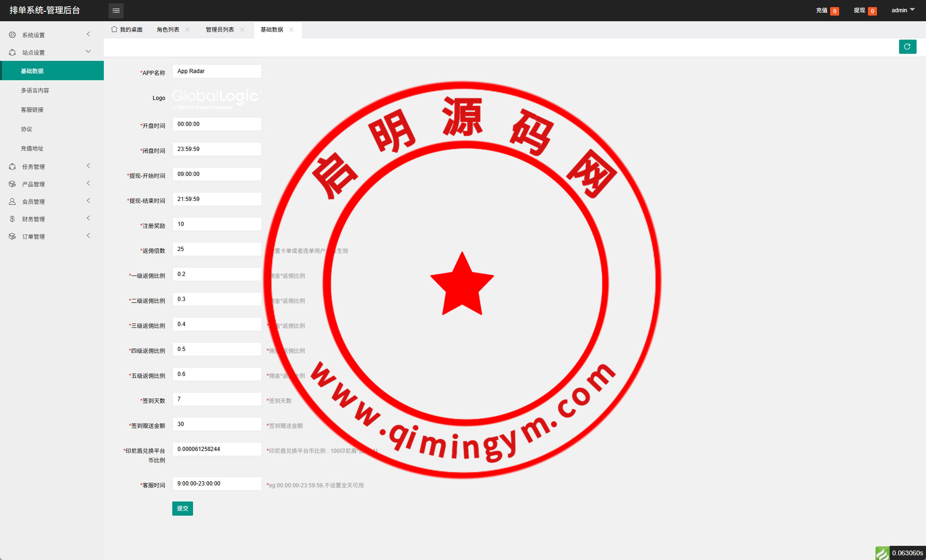Open 多语言内容 in sidebar

tap(35, 90)
